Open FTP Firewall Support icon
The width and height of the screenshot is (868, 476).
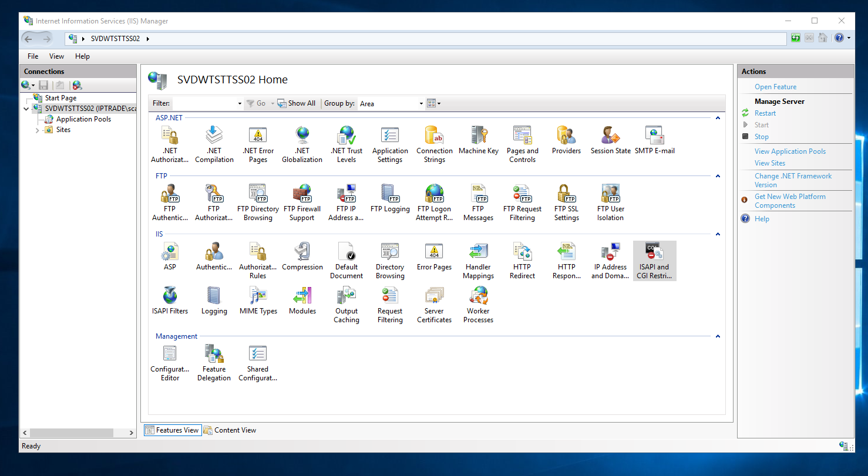point(302,202)
